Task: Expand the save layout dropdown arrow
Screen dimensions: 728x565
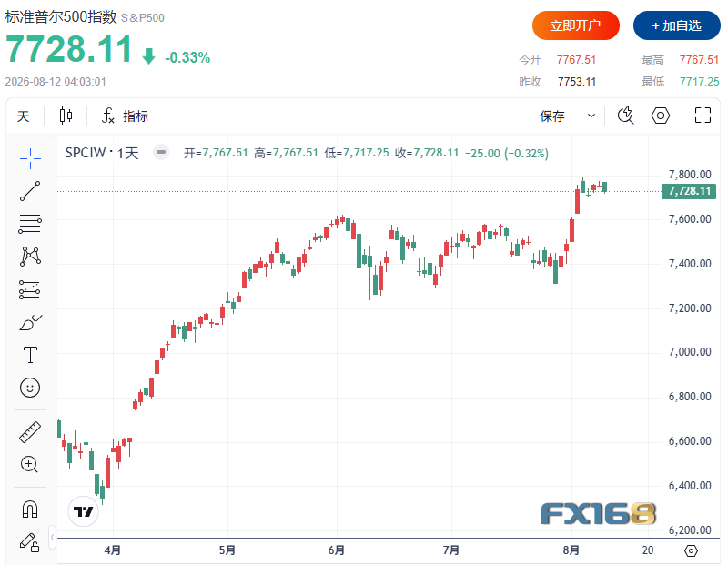Action: click(x=591, y=116)
